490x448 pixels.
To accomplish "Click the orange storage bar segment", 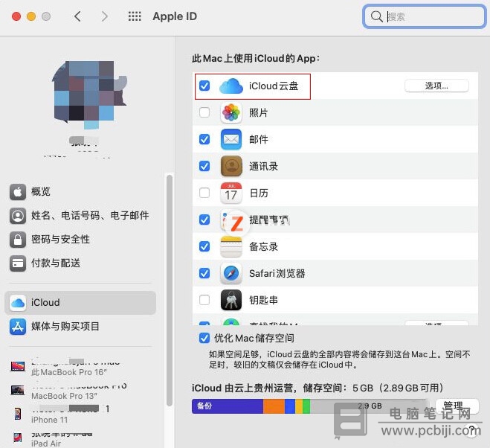I will pyautogui.click(x=274, y=406).
